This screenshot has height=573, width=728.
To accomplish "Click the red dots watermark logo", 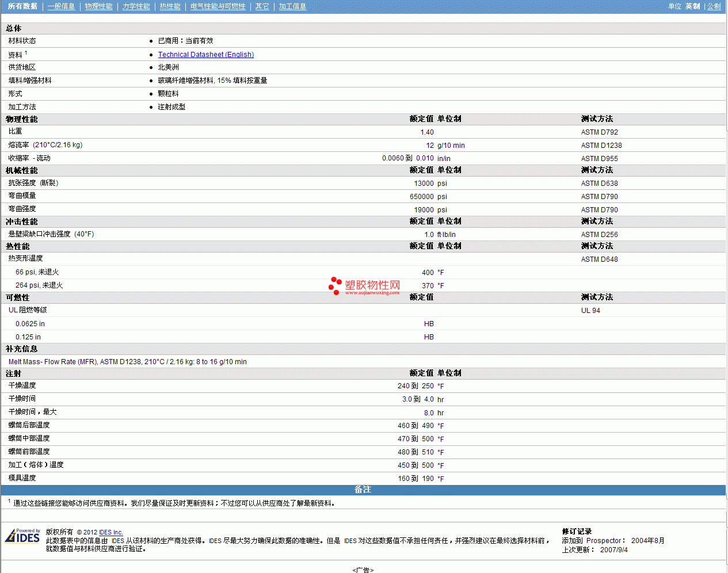I will [x=334, y=285].
